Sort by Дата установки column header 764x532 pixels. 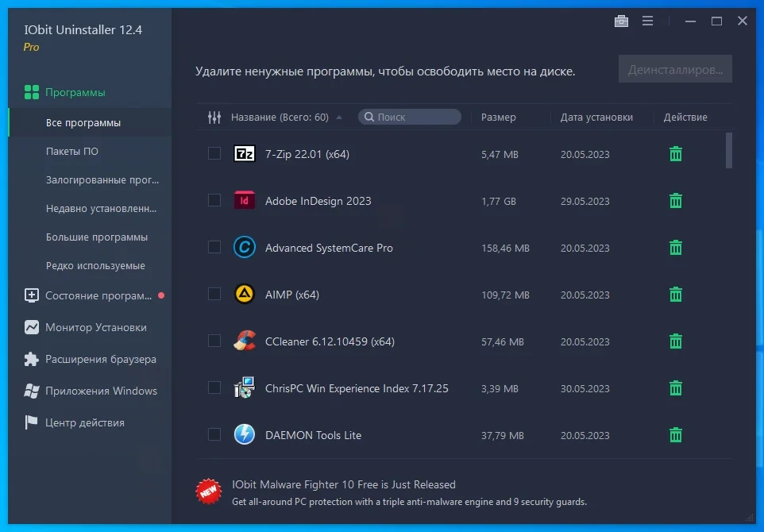(x=596, y=118)
